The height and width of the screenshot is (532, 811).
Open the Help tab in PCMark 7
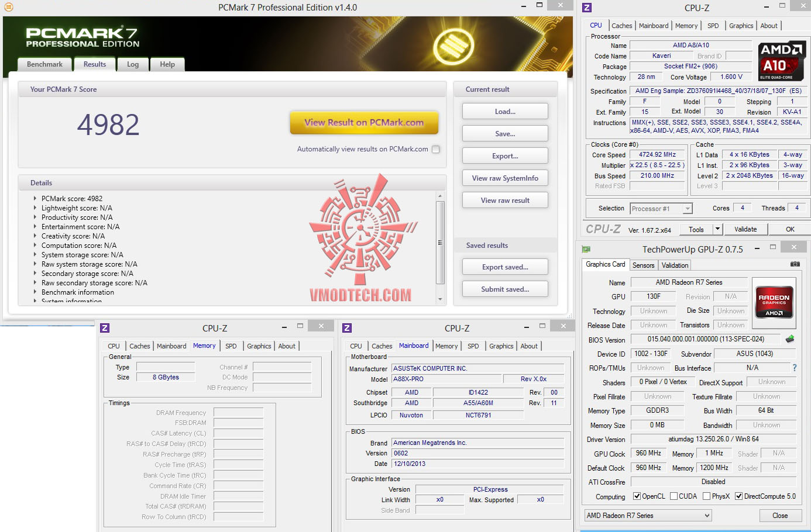point(167,64)
